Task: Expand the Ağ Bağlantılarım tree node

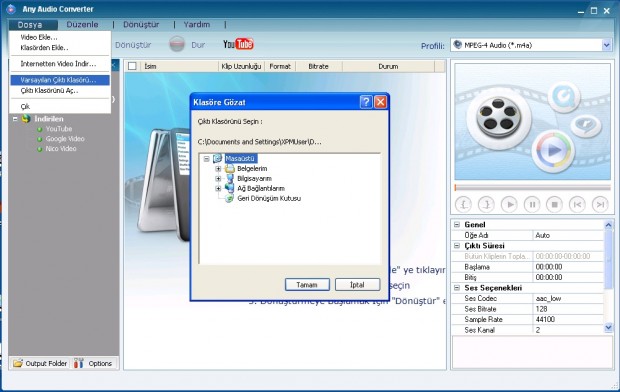Action: (218, 188)
